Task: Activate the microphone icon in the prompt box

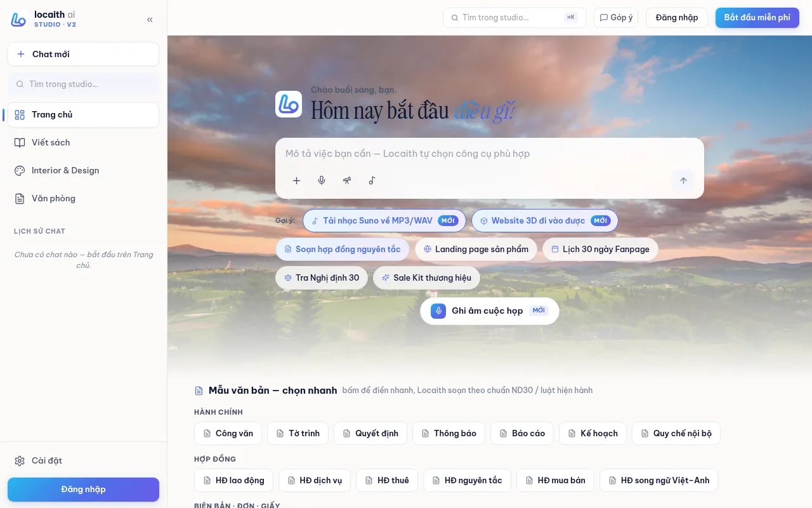Action: [322, 180]
